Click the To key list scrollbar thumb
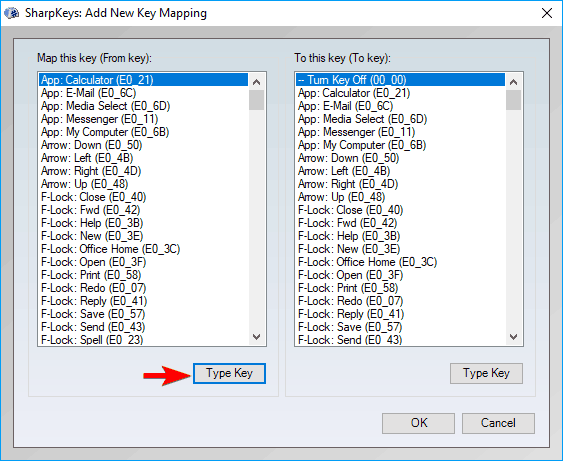This screenshot has width=563, height=461. point(513,100)
